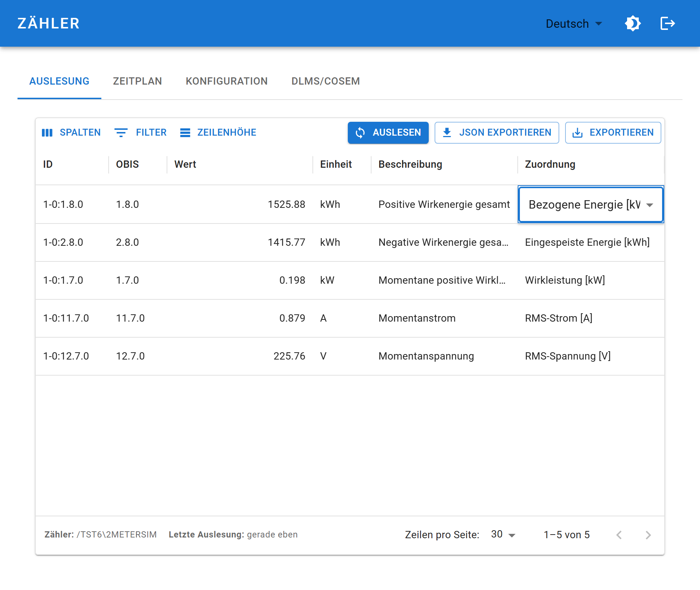Expand Zuordnung dropdown Bezogene Energie
700x590 pixels.
coord(591,205)
